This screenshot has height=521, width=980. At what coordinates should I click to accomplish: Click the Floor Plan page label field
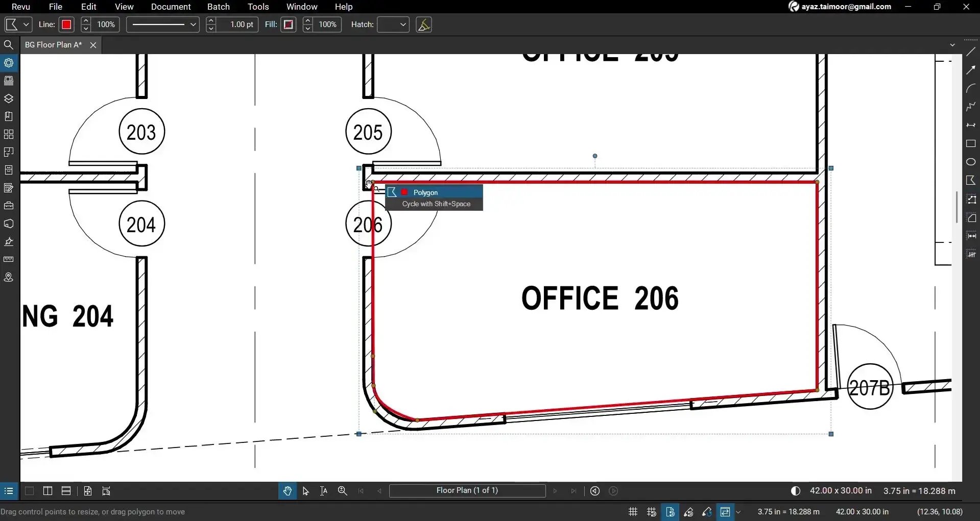(x=467, y=490)
